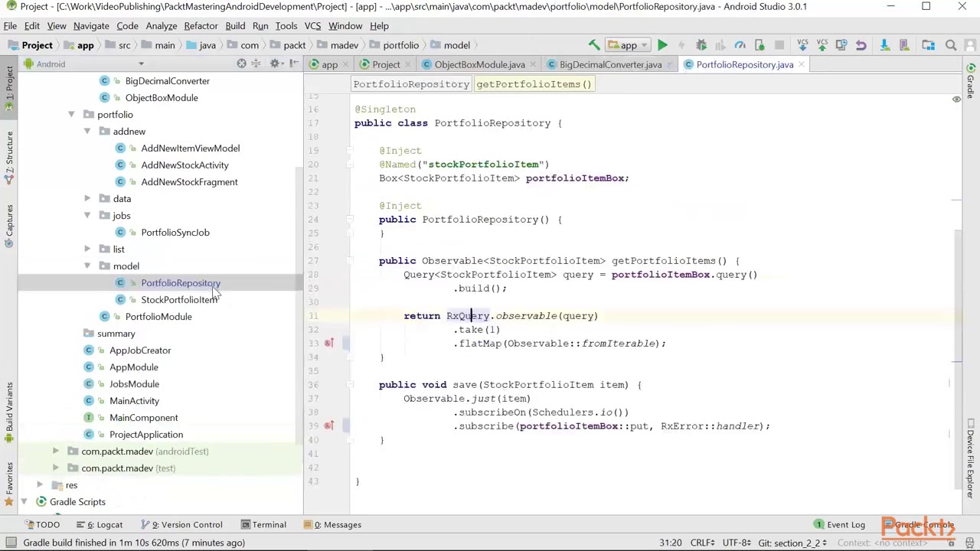This screenshot has height=551, width=980.
Task: Toggle the Project tool window strip button
Action: [9, 88]
